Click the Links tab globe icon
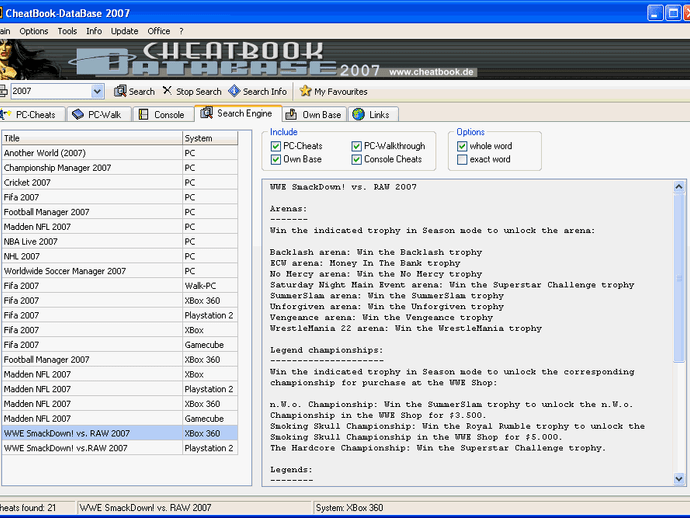690x518 pixels. (x=358, y=114)
